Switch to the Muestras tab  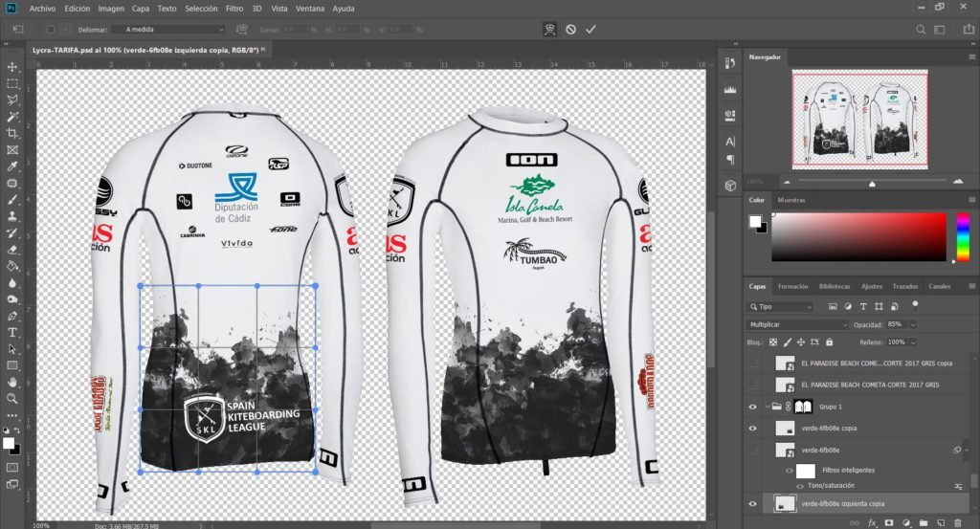coord(791,200)
